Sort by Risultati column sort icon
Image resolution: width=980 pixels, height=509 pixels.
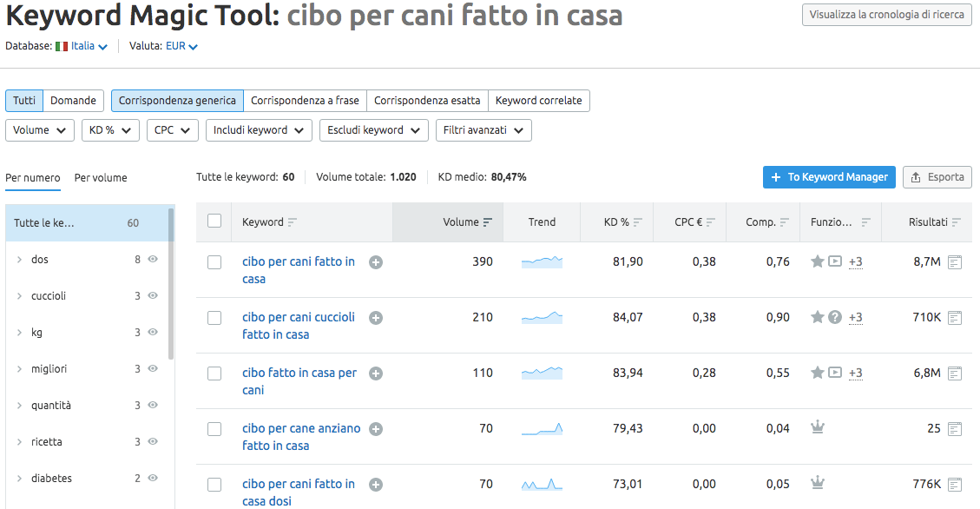click(957, 222)
